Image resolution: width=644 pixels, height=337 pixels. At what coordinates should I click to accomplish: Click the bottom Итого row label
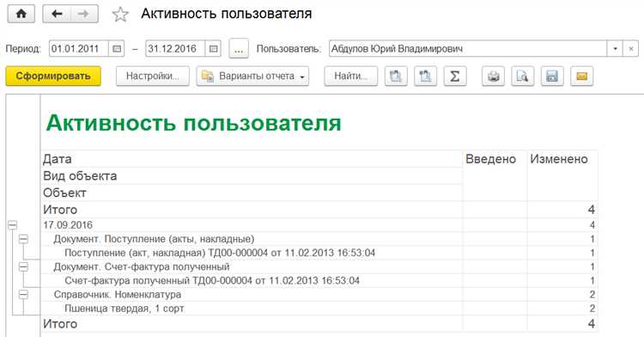click(x=60, y=324)
